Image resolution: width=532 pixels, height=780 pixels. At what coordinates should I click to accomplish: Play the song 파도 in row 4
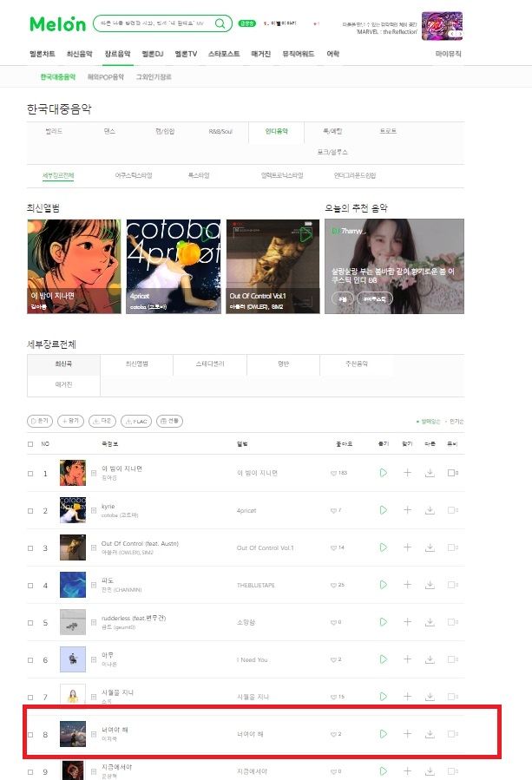pyautogui.click(x=384, y=585)
